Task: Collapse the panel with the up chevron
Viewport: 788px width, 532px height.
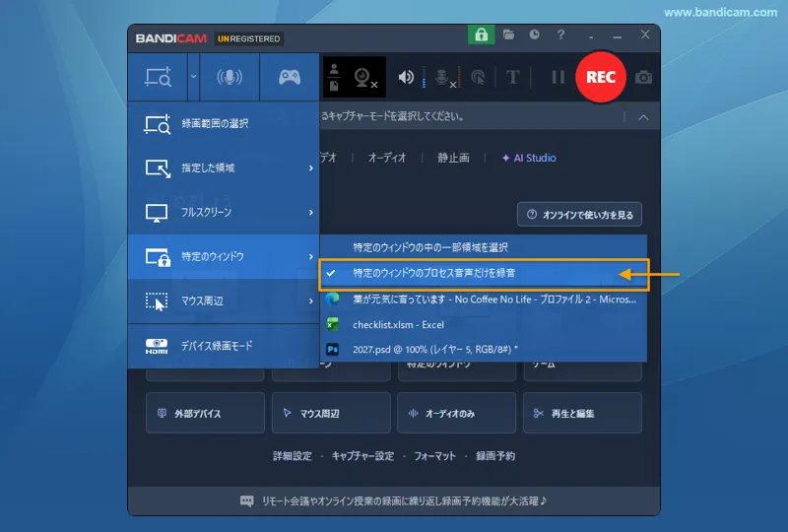Action: [643, 117]
